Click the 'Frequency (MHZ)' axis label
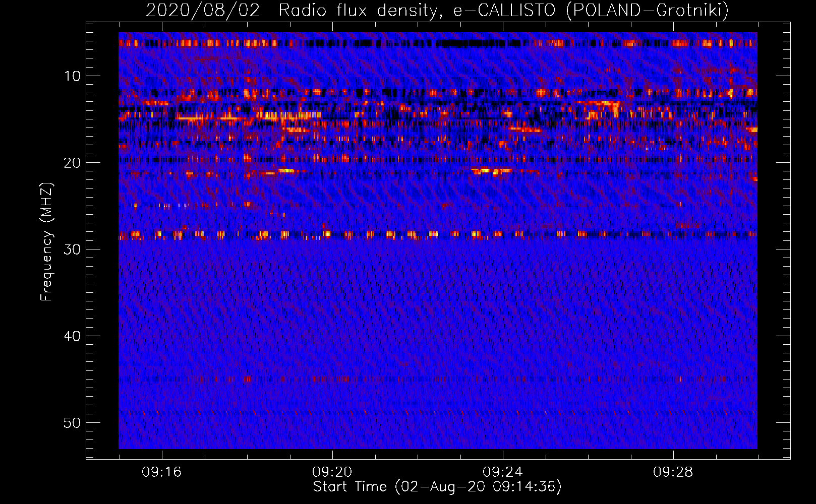 point(46,242)
